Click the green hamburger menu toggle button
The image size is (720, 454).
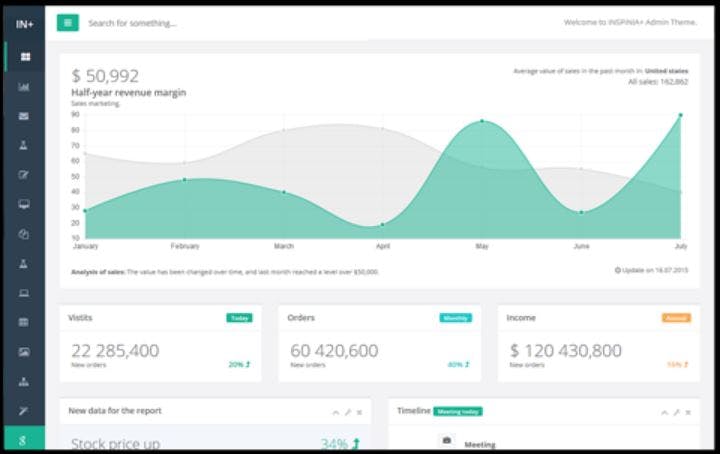[68, 23]
